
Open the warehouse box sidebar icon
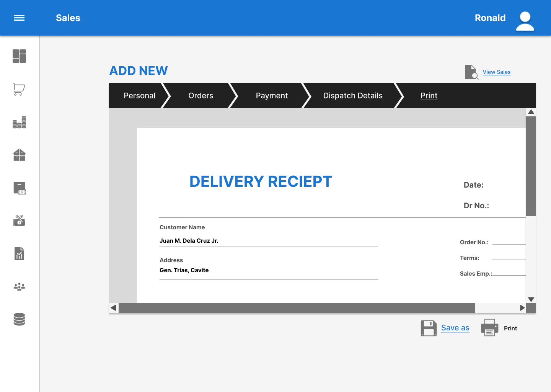coord(19,155)
